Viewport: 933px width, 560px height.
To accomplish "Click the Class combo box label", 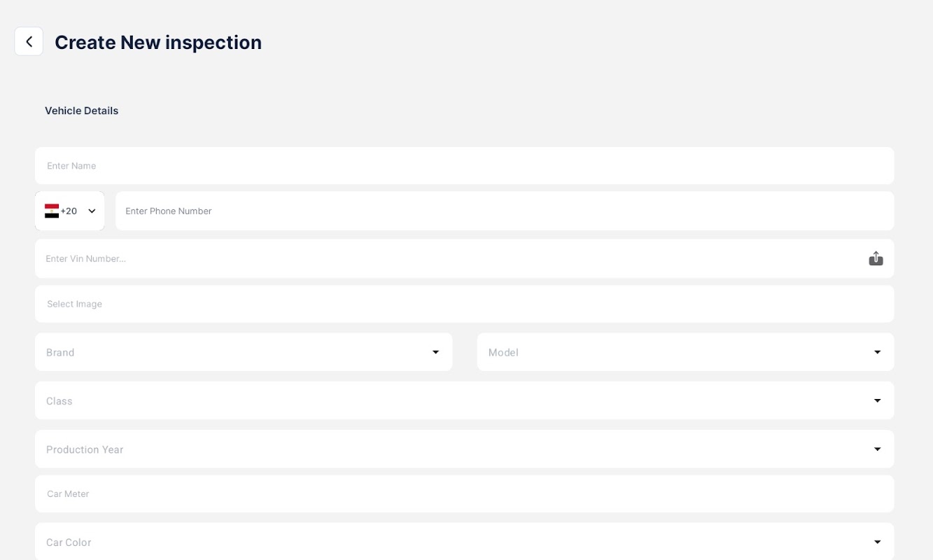I will click(59, 401).
